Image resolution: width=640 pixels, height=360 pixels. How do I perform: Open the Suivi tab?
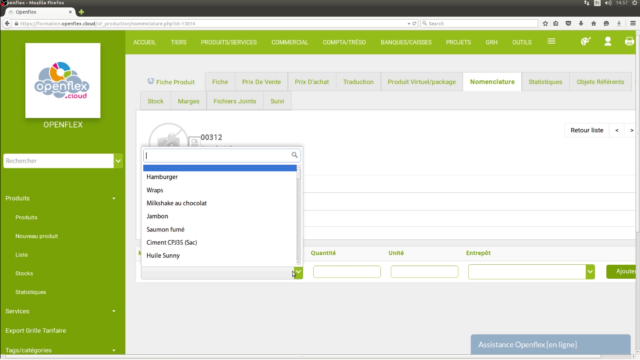click(x=277, y=101)
